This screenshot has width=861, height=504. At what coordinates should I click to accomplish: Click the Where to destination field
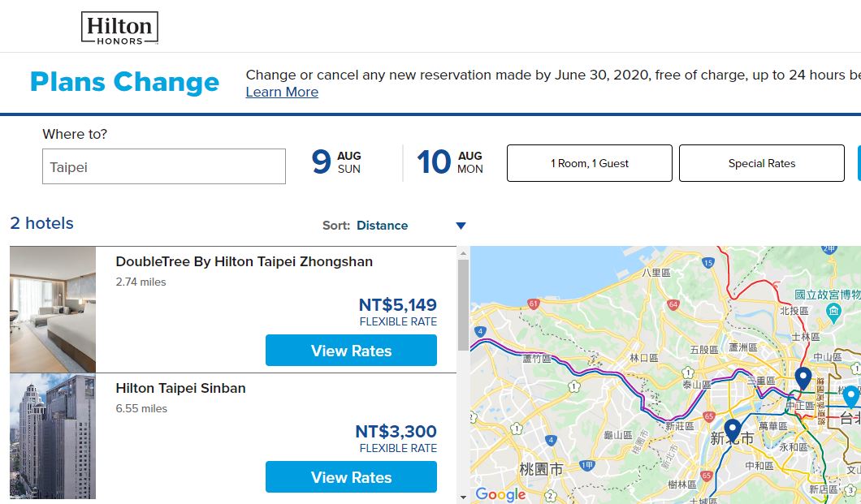click(x=164, y=166)
